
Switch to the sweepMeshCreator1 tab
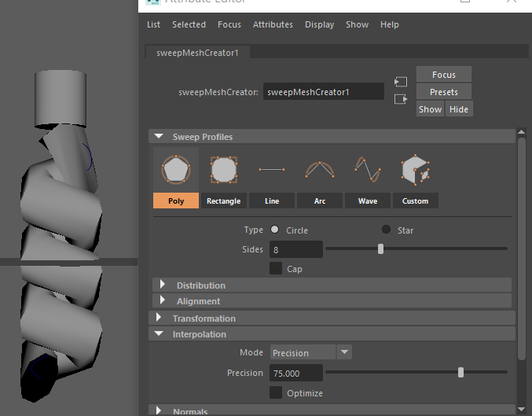pos(197,52)
